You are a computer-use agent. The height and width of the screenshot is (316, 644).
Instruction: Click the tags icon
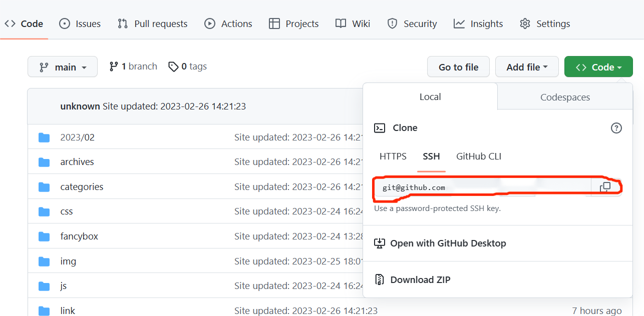(x=173, y=66)
